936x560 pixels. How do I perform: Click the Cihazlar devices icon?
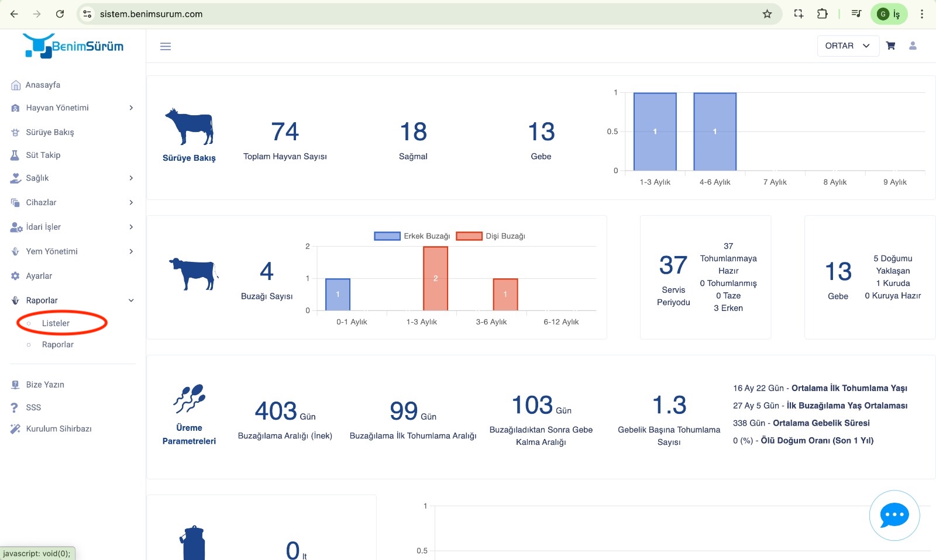click(x=15, y=203)
